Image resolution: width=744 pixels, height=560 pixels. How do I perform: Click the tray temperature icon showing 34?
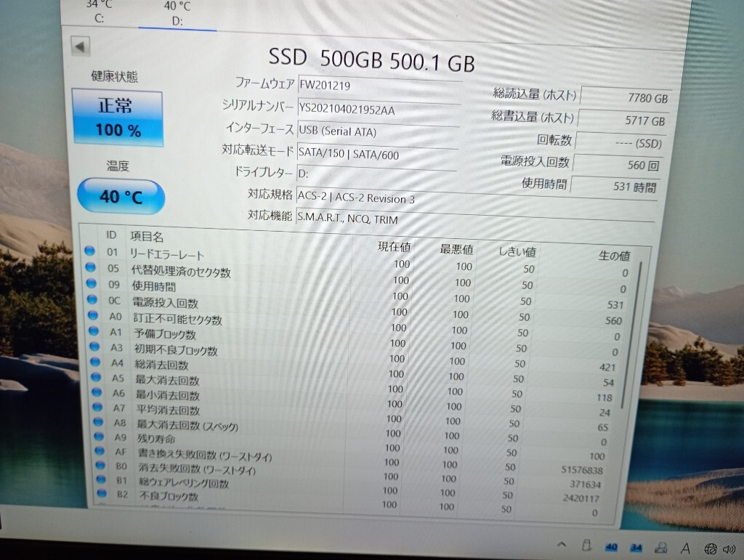pos(636,548)
